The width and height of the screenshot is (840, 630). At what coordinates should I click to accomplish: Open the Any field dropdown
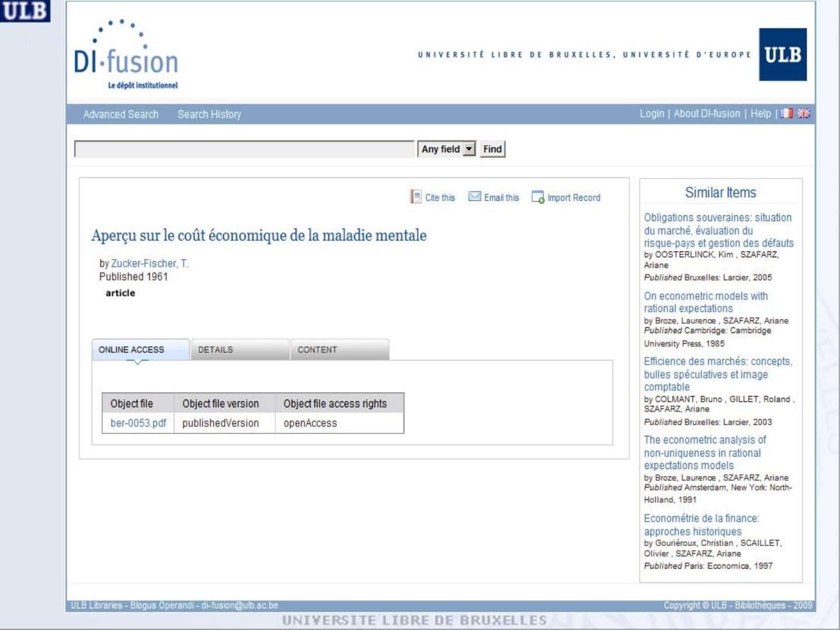click(447, 149)
